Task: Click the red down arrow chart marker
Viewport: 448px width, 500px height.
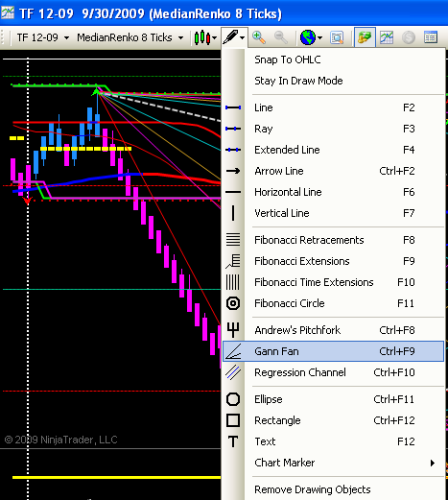Action: pyautogui.click(x=28, y=201)
